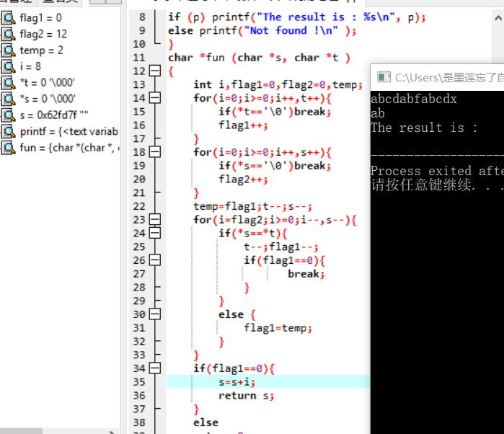This screenshot has height=434, width=504.
Task: Click highlighted code line 's=s+i;'
Action: point(237,382)
